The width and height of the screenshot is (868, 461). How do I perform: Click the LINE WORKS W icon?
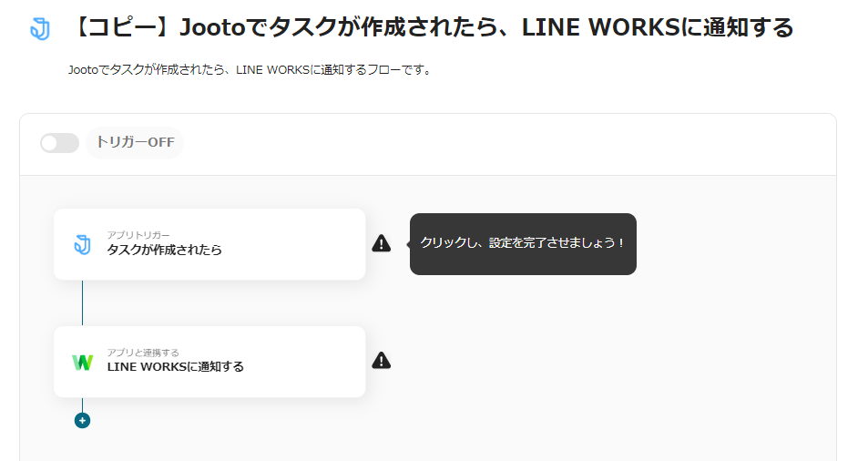point(83,362)
